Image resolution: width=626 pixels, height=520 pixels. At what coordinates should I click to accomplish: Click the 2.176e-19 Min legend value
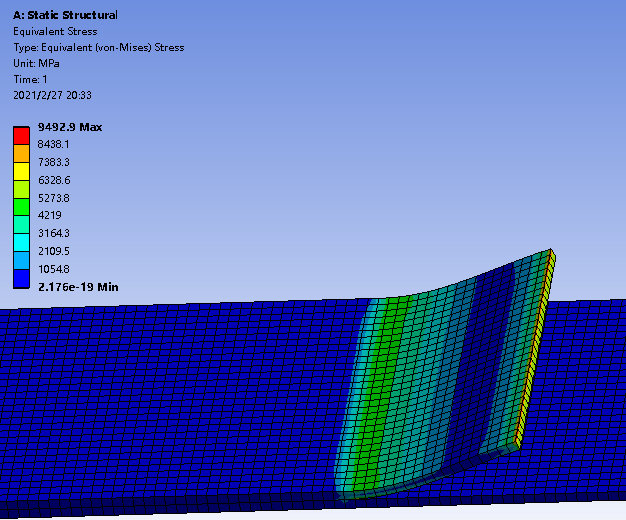coord(78,287)
